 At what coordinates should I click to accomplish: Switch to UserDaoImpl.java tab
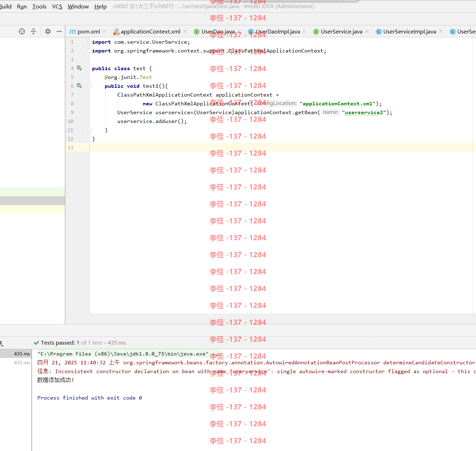click(x=278, y=31)
